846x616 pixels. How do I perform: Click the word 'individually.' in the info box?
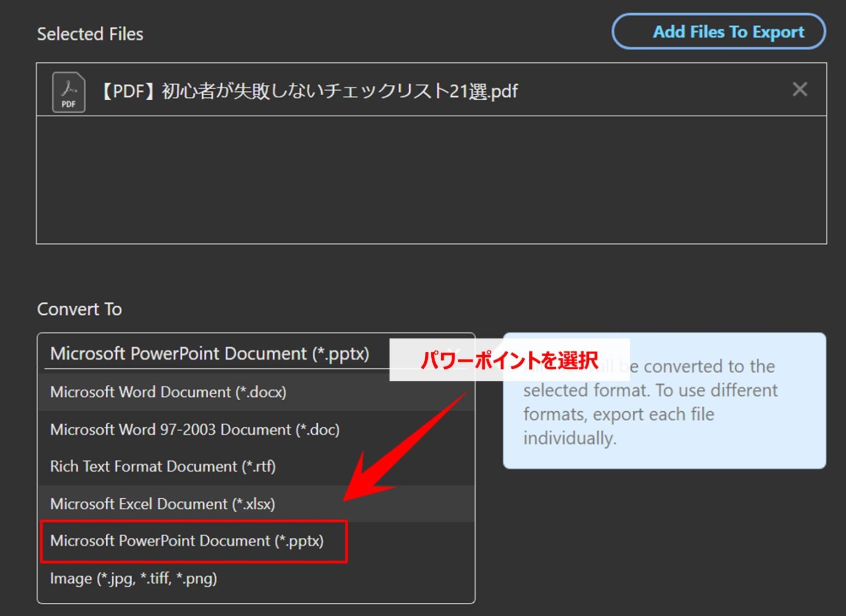[x=570, y=439]
